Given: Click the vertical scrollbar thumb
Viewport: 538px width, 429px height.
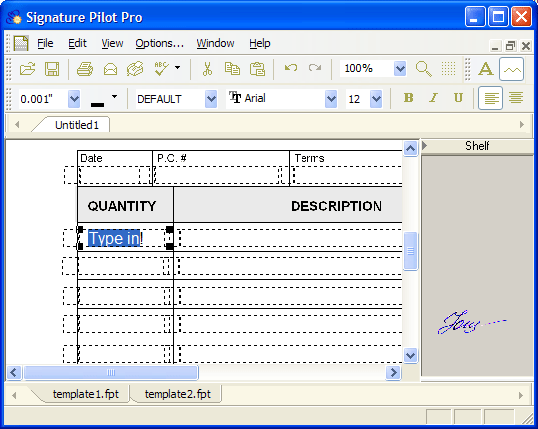Looking at the screenshot, I should pyautogui.click(x=410, y=251).
